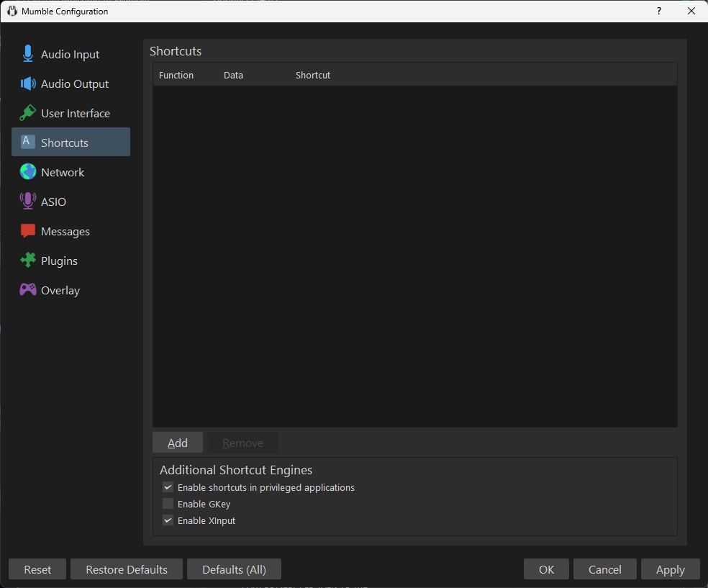The width and height of the screenshot is (708, 588).
Task: Select the Messages chat bubble icon
Action: pos(27,231)
